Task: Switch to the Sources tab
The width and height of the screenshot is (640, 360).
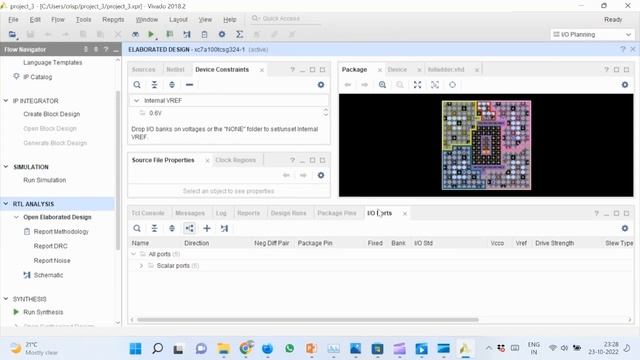Action: point(143,69)
